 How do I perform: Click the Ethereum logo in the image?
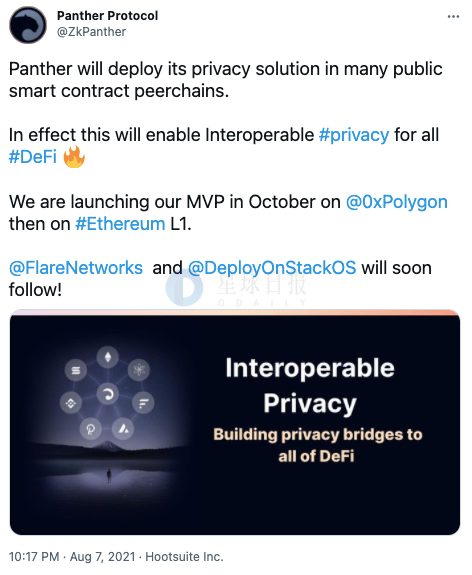pyautogui.click(x=107, y=357)
